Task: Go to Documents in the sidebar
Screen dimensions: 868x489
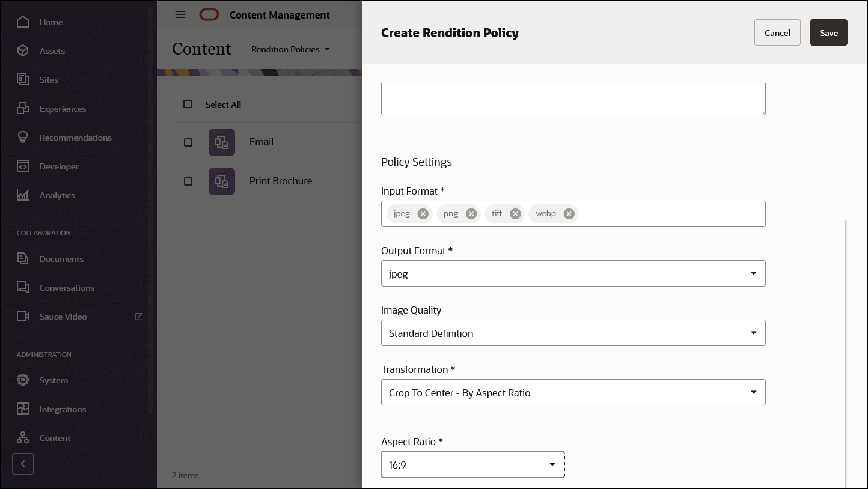Action: pyautogui.click(x=61, y=259)
